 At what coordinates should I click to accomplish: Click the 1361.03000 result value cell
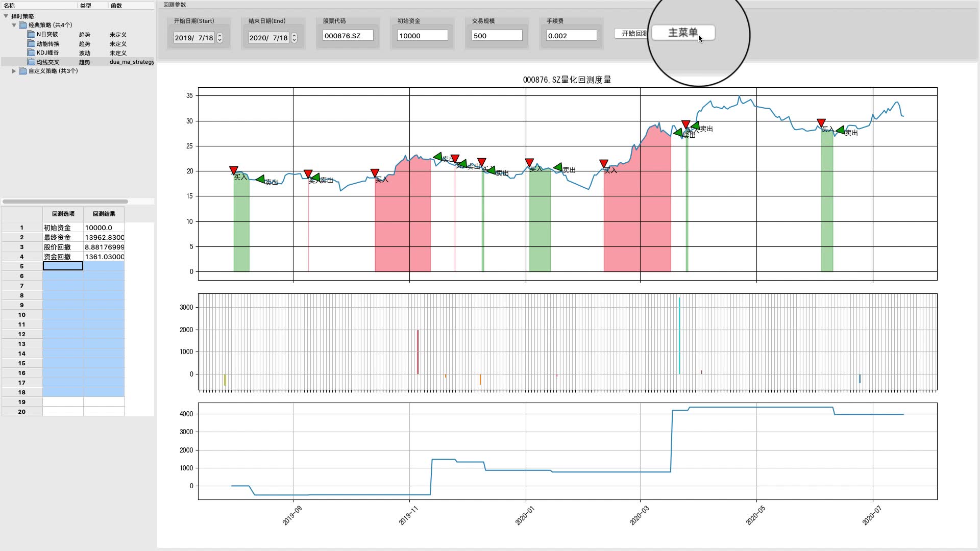pos(104,257)
